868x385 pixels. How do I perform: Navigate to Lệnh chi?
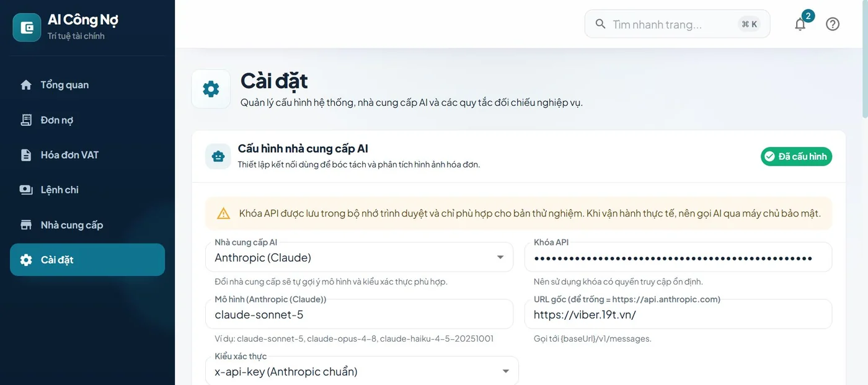pyautogui.click(x=87, y=190)
